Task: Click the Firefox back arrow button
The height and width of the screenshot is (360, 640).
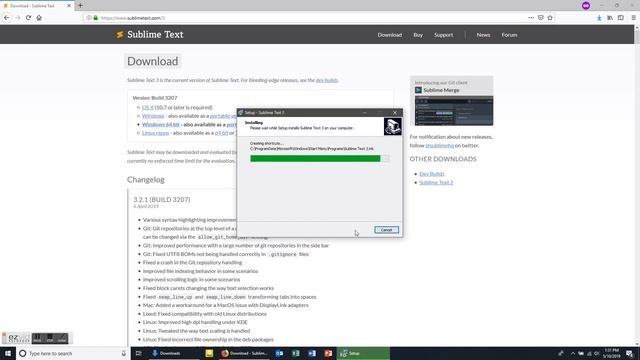Action: 7,18
